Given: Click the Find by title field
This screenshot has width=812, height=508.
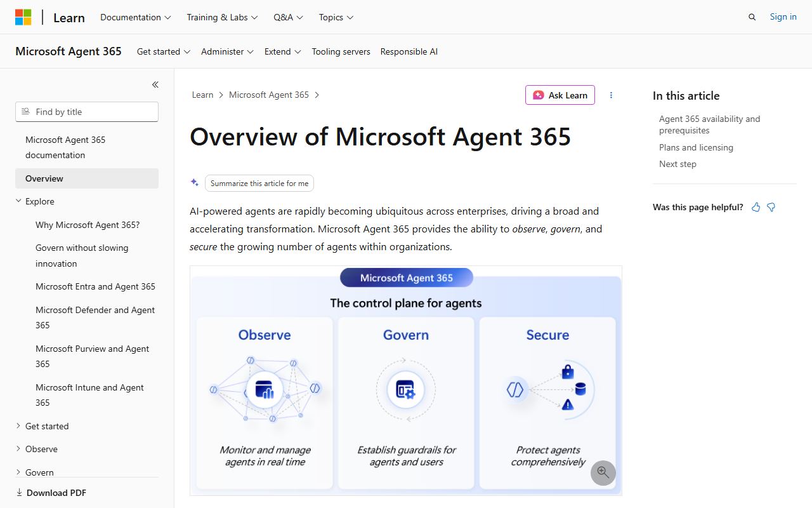Looking at the screenshot, I should 87,112.
